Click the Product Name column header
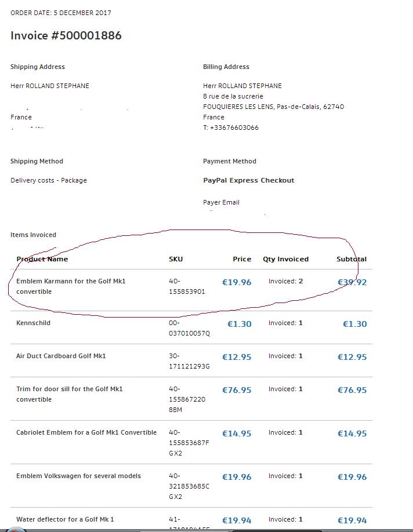Screen dimensions: 413x532 coord(42,259)
